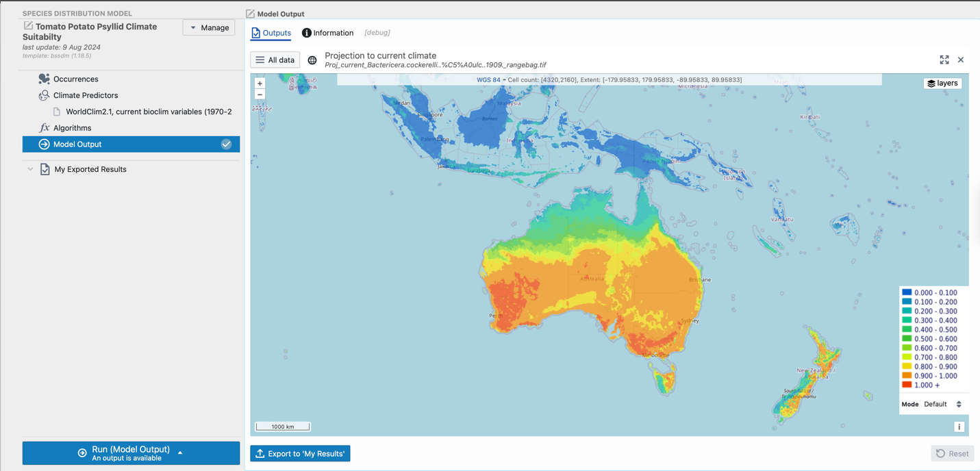Viewport: 980px width, 471px height.
Task: Open the Mode Default selector
Action: [942, 404]
